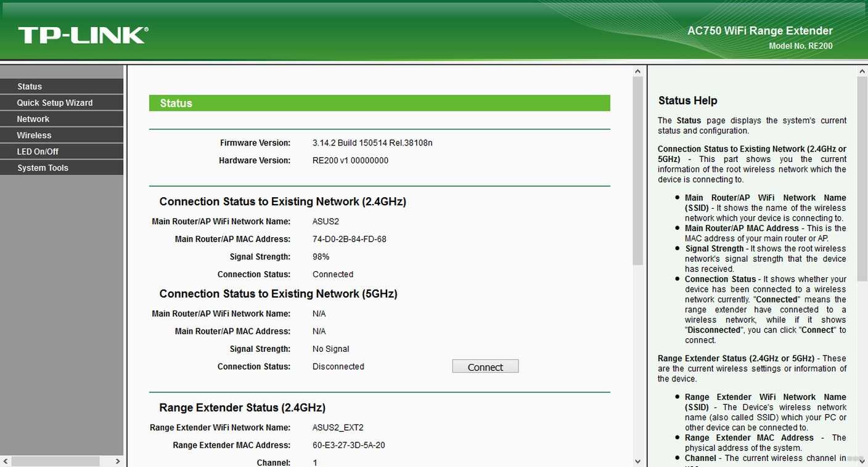Screen dimensions: 868x467
Task: Click the Connect button for 5GHz
Action: tap(485, 367)
